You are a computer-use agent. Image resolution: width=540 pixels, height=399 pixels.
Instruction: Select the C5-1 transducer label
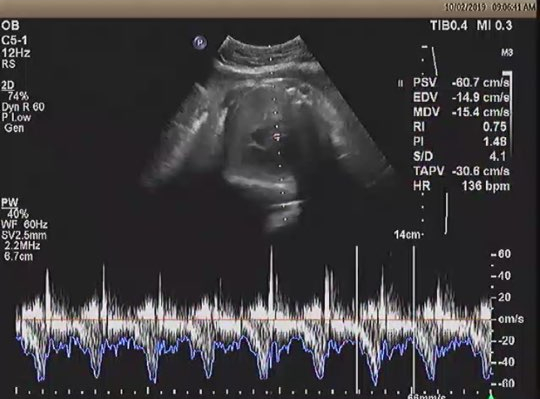point(14,40)
